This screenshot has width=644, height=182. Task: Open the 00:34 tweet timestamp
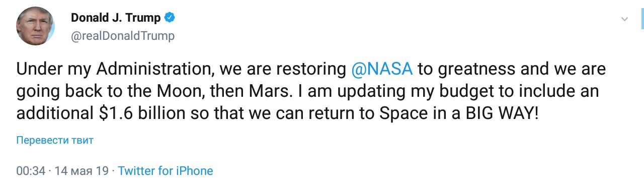point(31,171)
